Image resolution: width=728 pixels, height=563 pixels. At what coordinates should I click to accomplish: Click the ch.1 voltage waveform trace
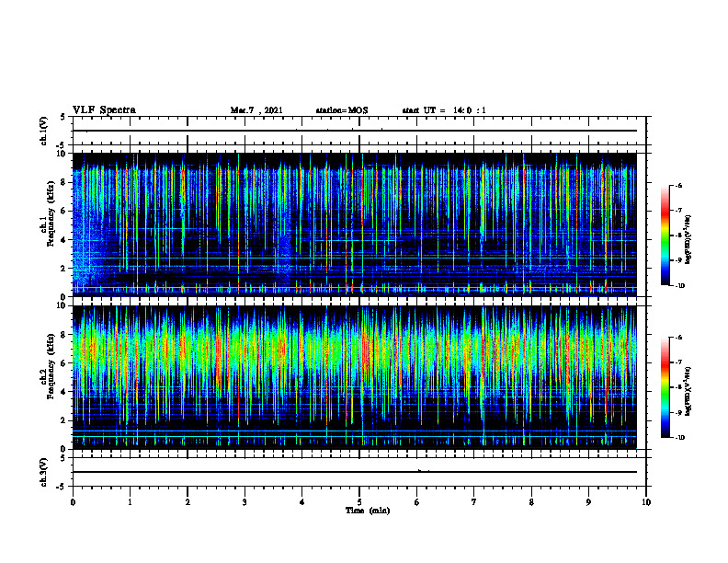(355, 131)
